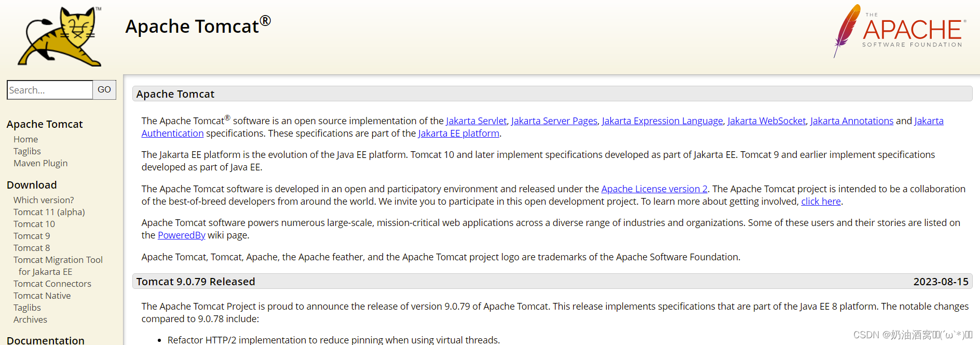This screenshot has width=980, height=345.
Task: Click the 'Documentation' sidebar heading
Action: (x=46, y=340)
